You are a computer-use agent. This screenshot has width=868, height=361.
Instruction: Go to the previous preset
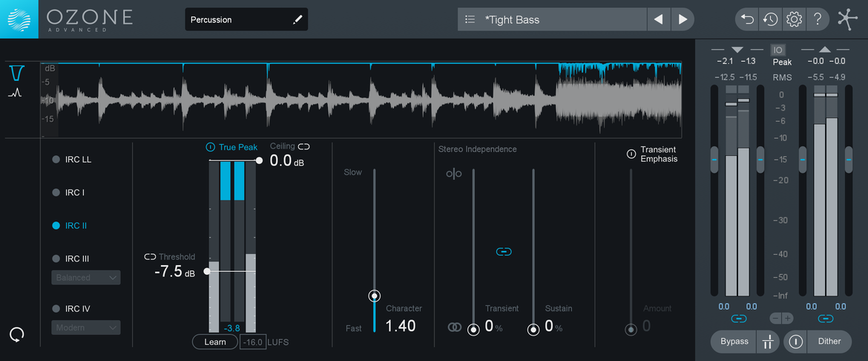coord(658,19)
